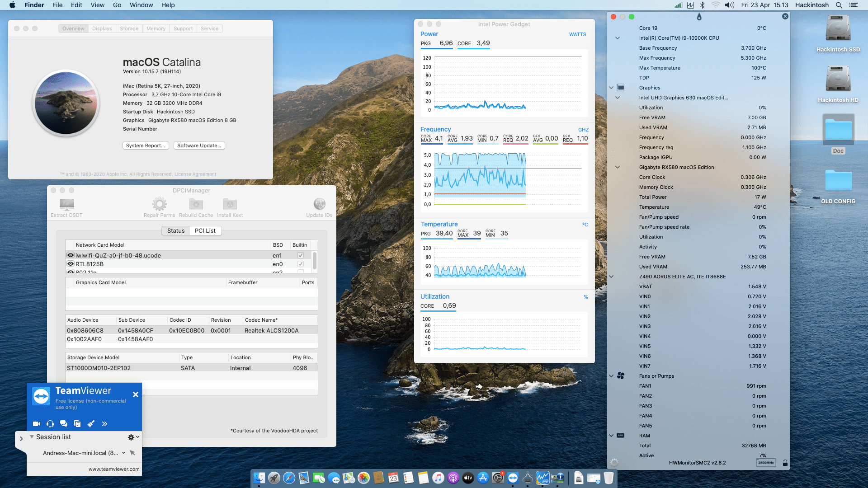The width and height of the screenshot is (868, 488).
Task: Open TeamViewer icon in Dock
Action: (x=513, y=478)
